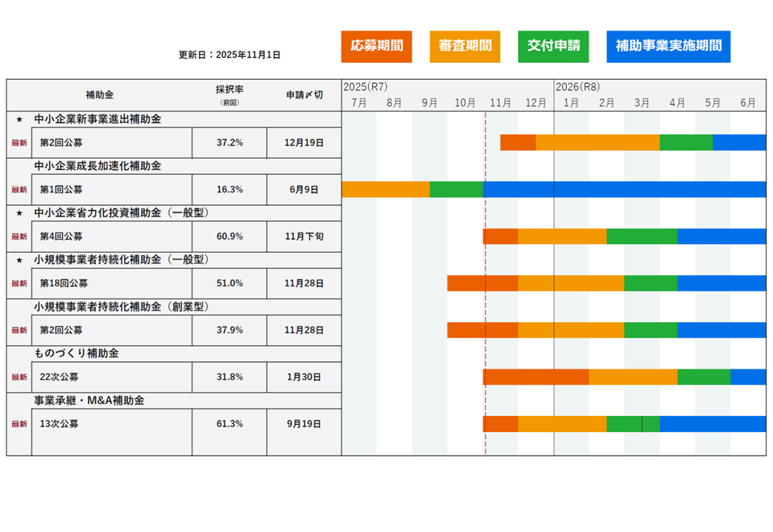The width and height of the screenshot is (773, 532).
Task: Select the 事業承継・M&A補助金 row title
Action: 89,400
